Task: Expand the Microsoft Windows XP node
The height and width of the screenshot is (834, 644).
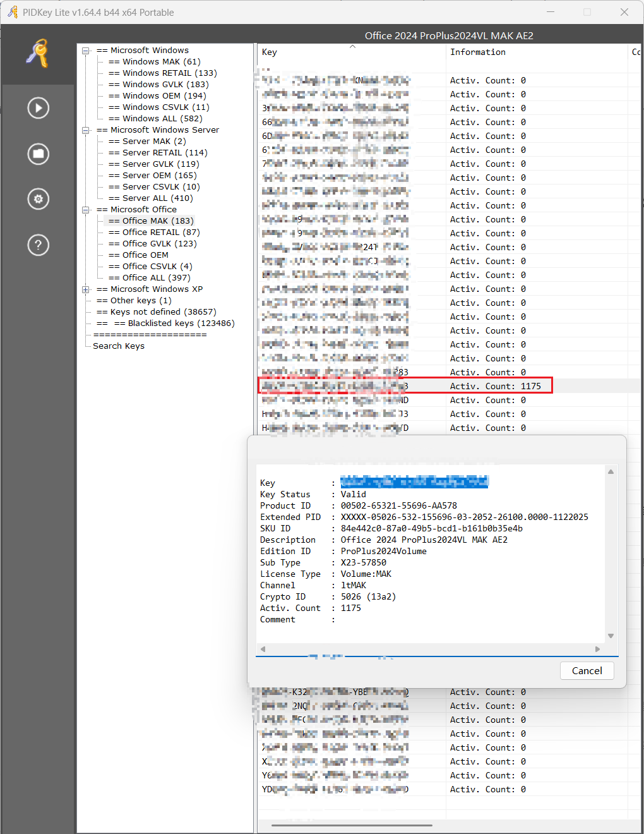Action: point(86,289)
